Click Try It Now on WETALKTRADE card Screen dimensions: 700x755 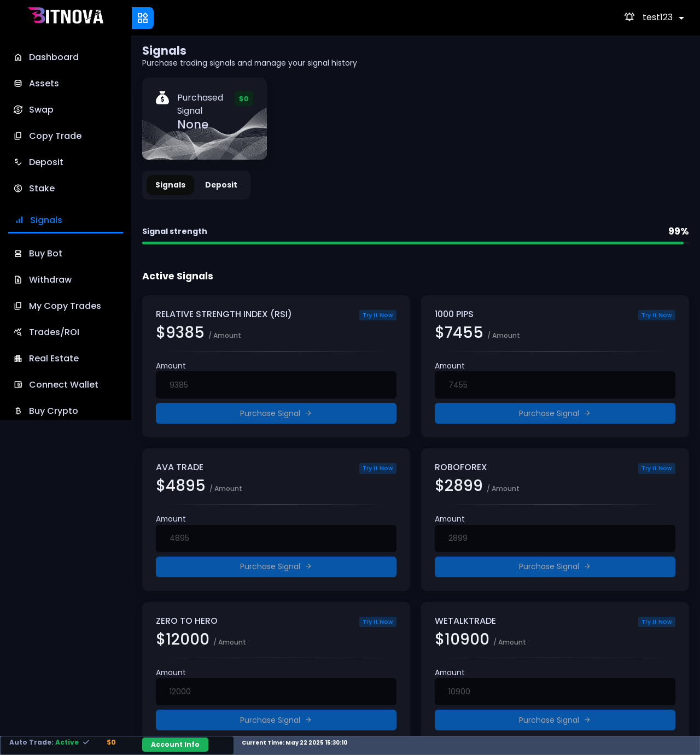click(657, 622)
